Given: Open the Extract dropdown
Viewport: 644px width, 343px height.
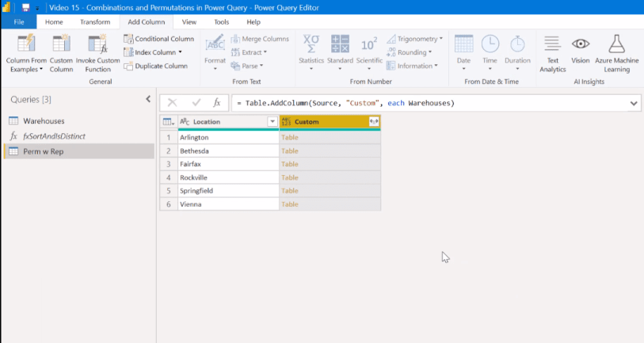Looking at the screenshot, I should click(x=249, y=52).
